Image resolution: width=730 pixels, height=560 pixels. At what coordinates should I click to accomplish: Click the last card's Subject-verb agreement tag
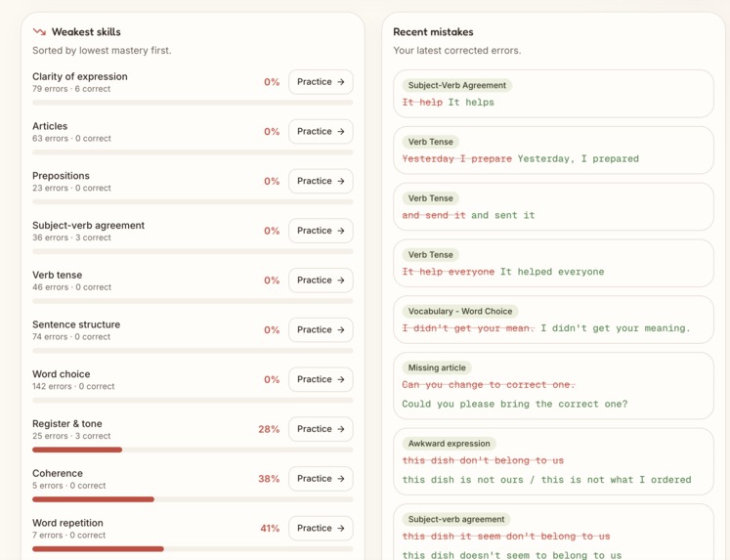tap(456, 519)
